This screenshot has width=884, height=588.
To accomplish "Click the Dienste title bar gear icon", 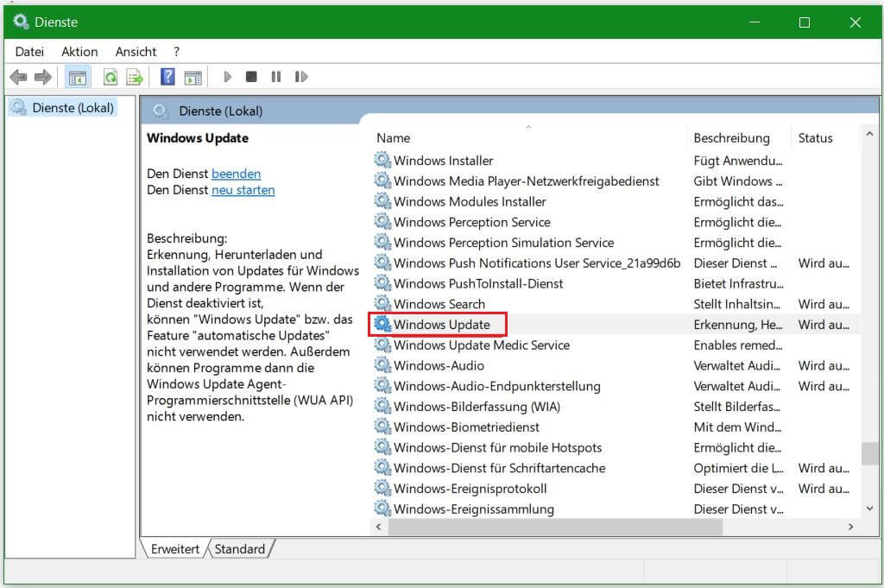I will click(x=21, y=22).
